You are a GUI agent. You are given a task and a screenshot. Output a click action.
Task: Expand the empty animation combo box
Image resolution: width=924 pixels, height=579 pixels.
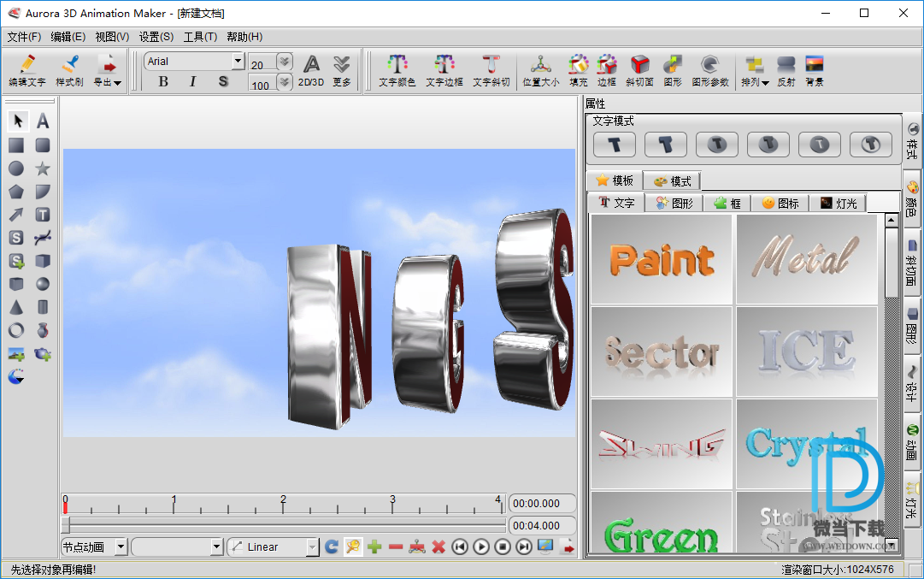click(x=217, y=547)
